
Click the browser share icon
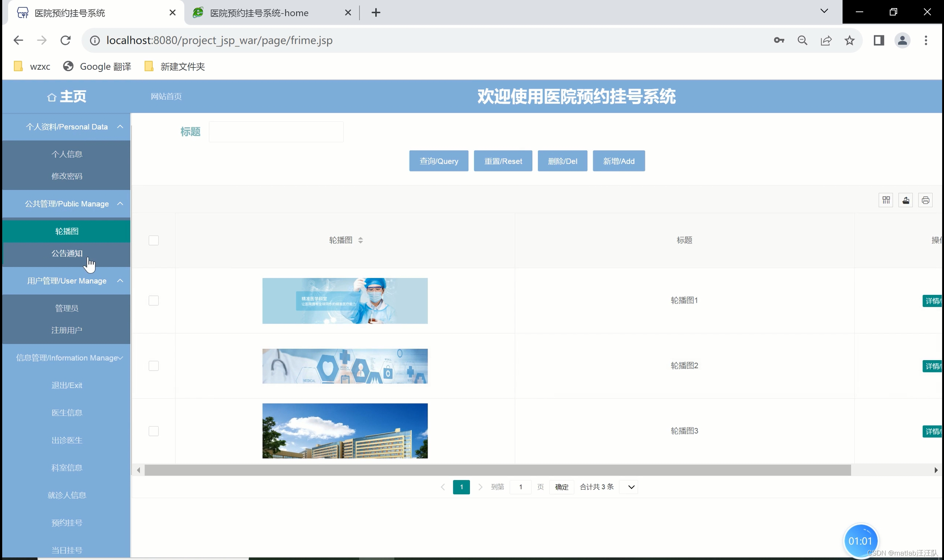[x=826, y=41]
